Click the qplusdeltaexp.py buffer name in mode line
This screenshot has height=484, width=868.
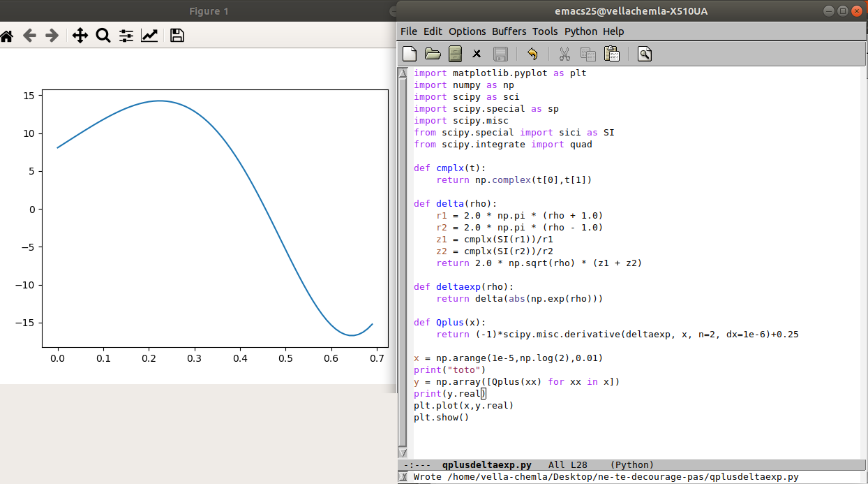click(486, 464)
